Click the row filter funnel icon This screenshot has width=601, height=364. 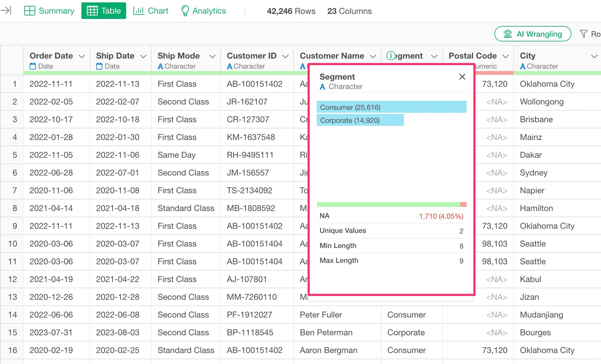(x=583, y=34)
